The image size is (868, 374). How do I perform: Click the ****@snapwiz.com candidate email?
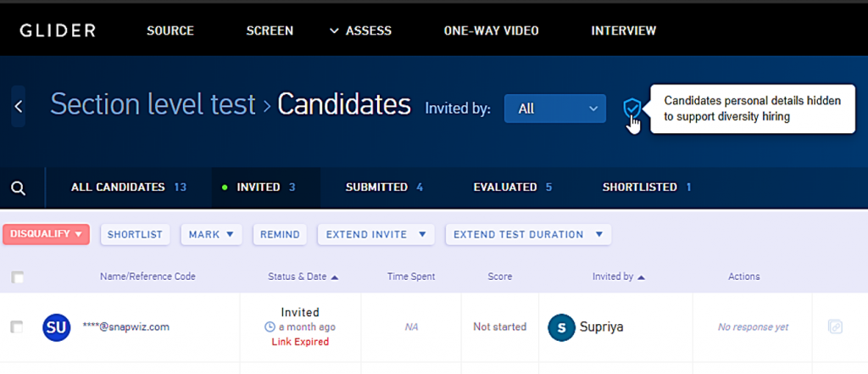(125, 327)
